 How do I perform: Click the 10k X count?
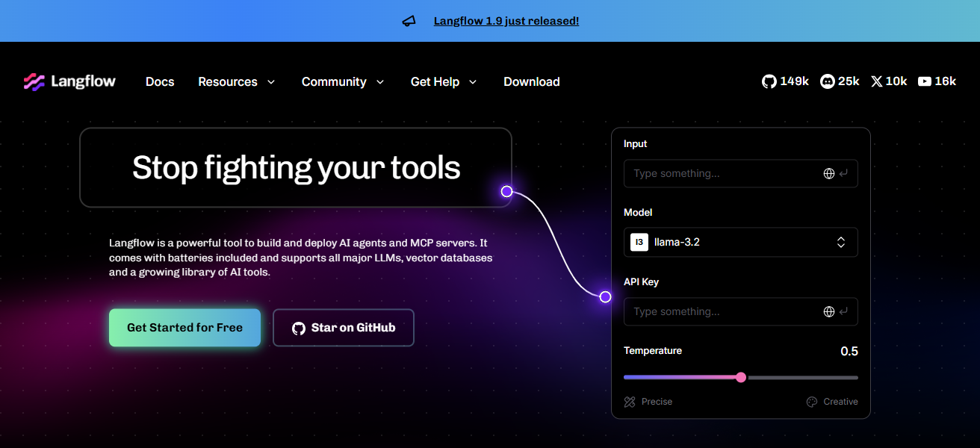tap(896, 81)
